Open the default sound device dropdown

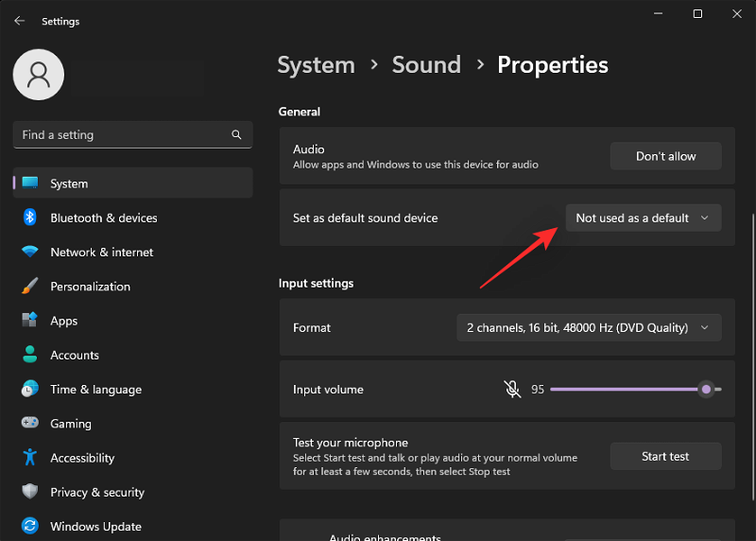(x=643, y=218)
